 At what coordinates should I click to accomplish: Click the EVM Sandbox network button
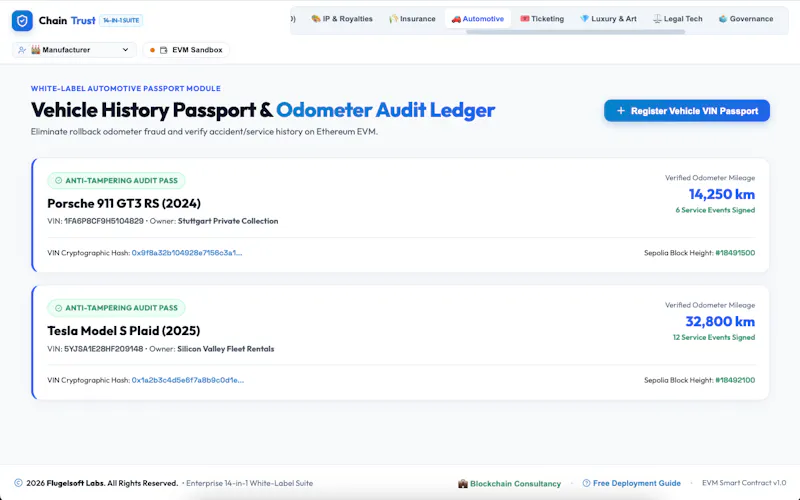click(x=186, y=50)
